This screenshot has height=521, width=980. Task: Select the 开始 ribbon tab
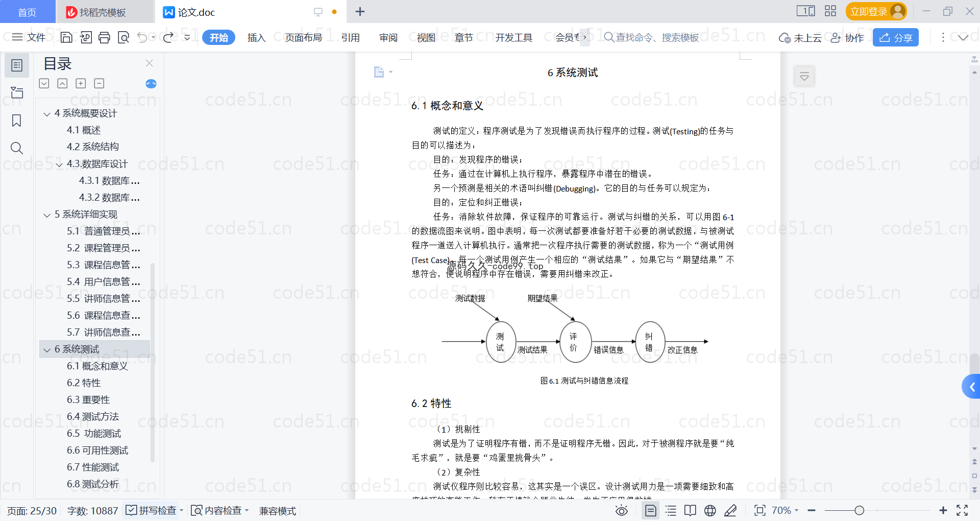tap(218, 37)
